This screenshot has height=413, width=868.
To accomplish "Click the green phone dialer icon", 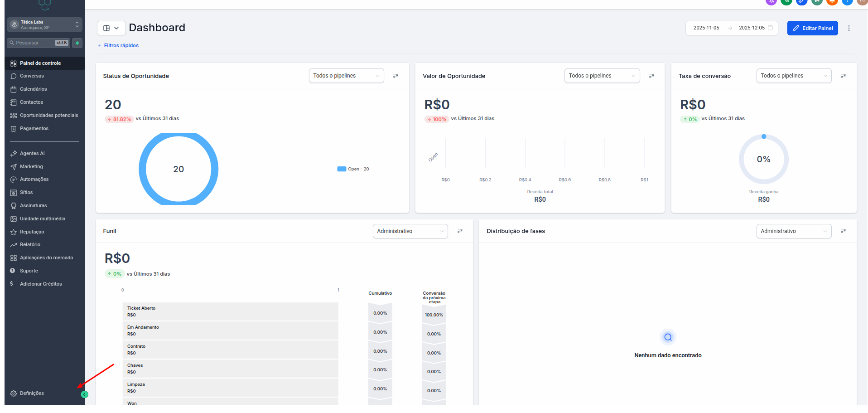I will [786, 1].
